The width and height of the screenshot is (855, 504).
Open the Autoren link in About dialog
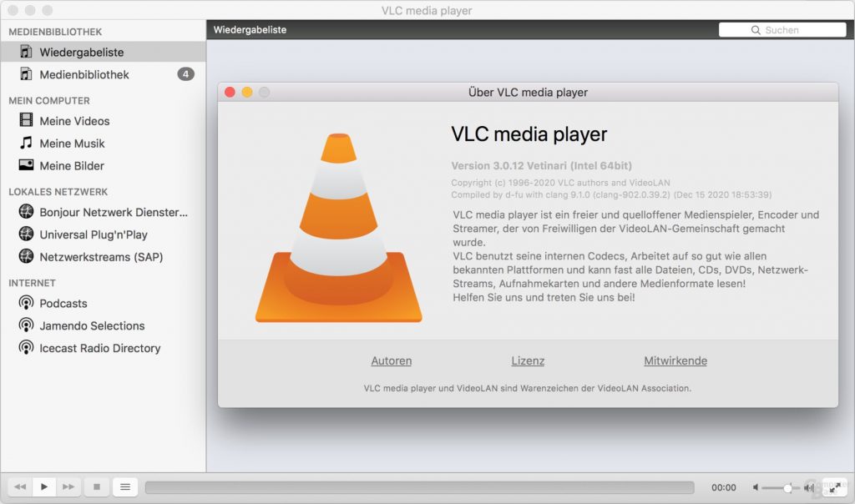tap(391, 360)
